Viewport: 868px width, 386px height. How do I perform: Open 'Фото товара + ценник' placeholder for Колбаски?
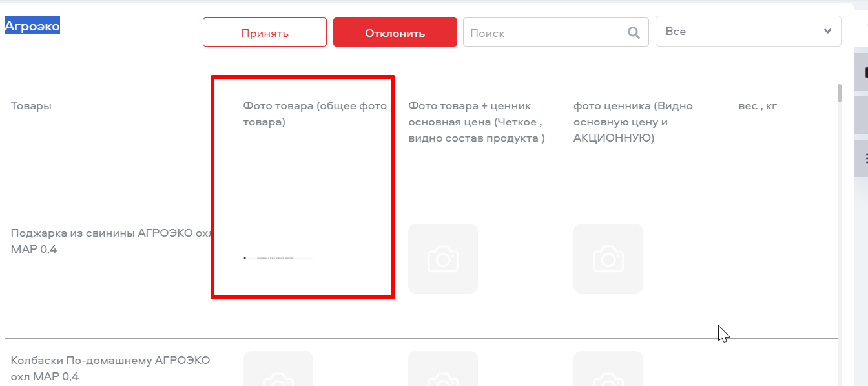pos(443,369)
